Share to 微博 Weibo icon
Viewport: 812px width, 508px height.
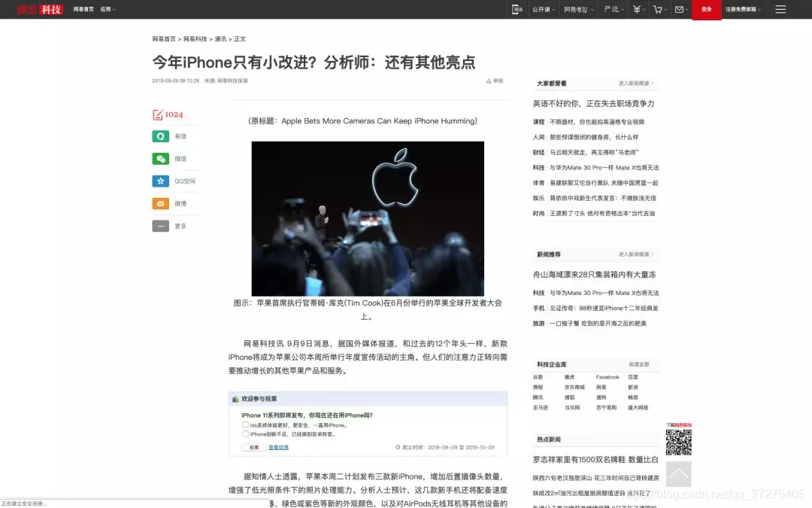[161, 203]
